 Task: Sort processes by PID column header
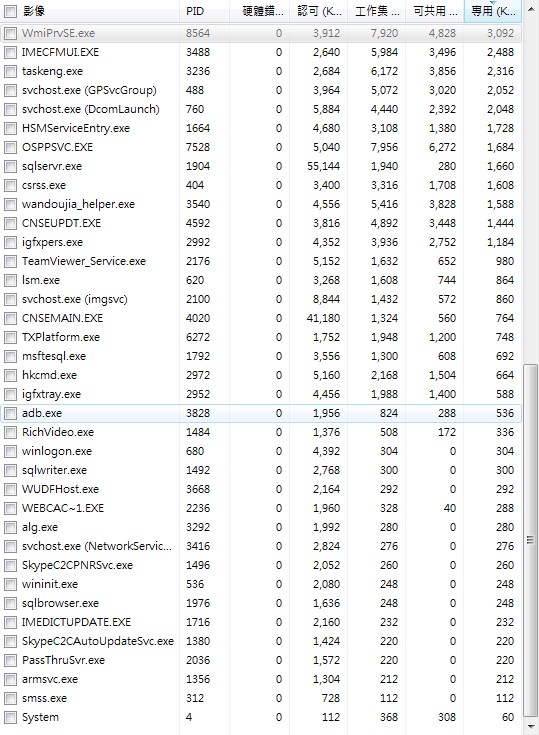(x=204, y=11)
